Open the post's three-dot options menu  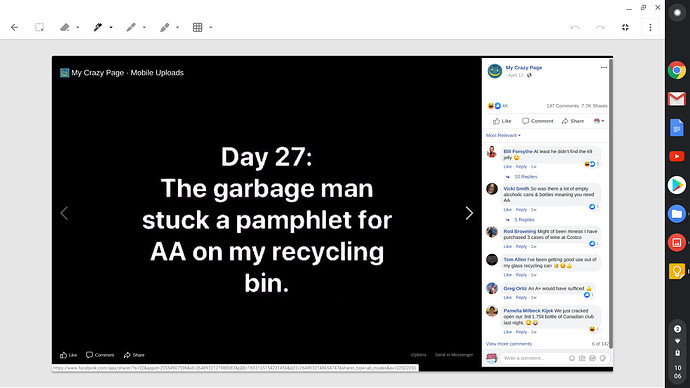click(604, 67)
